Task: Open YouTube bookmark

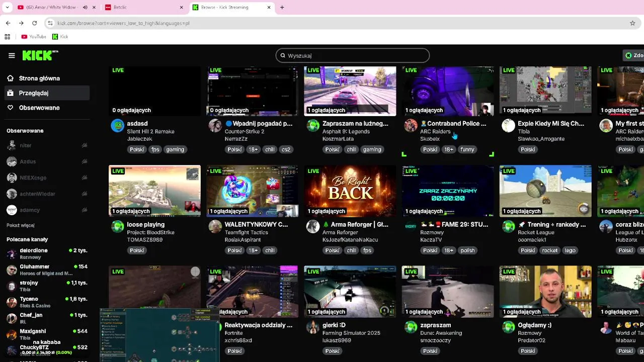Action: click(34, 37)
